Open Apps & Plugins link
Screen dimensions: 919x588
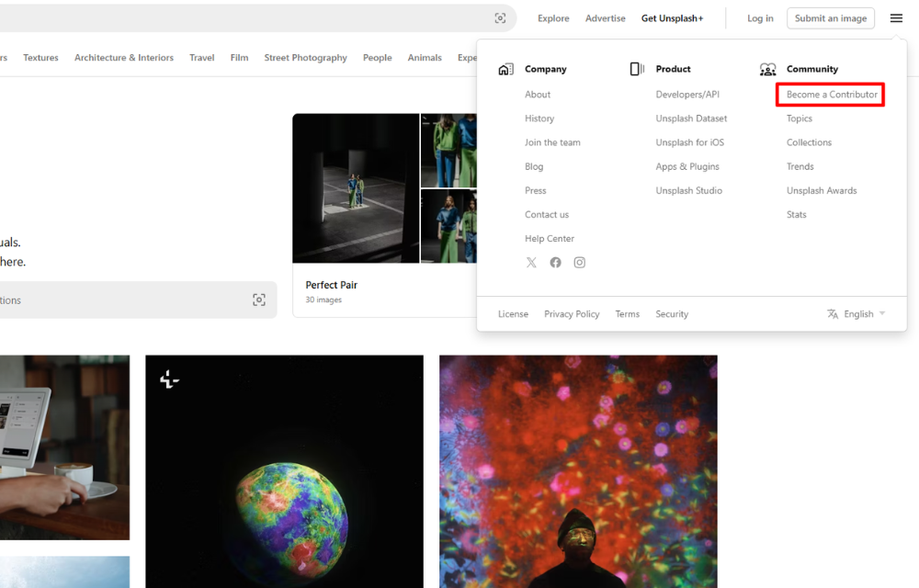tap(687, 166)
